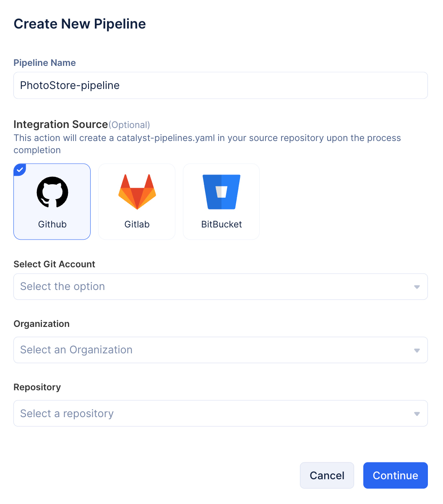Select the Gitlab integration source card
The image size is (443, 504).
coord(137,201)
